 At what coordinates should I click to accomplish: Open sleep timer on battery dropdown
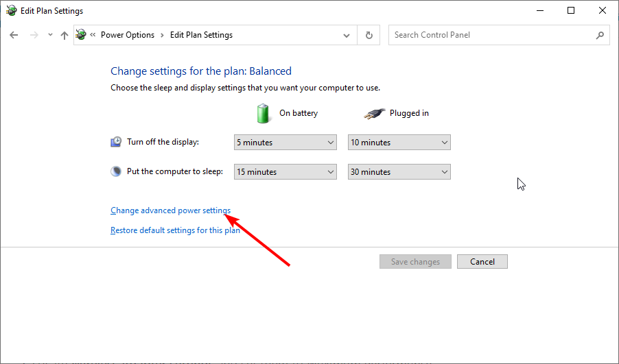click(x=285, y=172)
